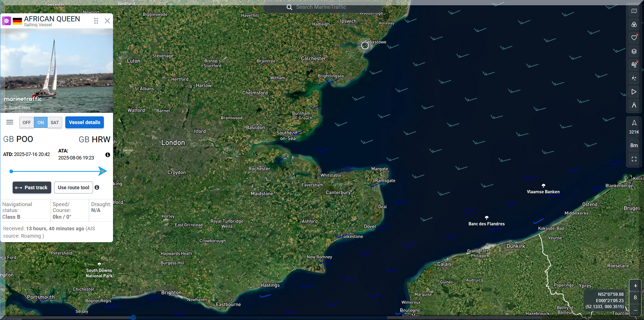Image resolution: width=644 pixels, height=320 pixels.
Task: Open the map type icon
Action: (634, 11)
